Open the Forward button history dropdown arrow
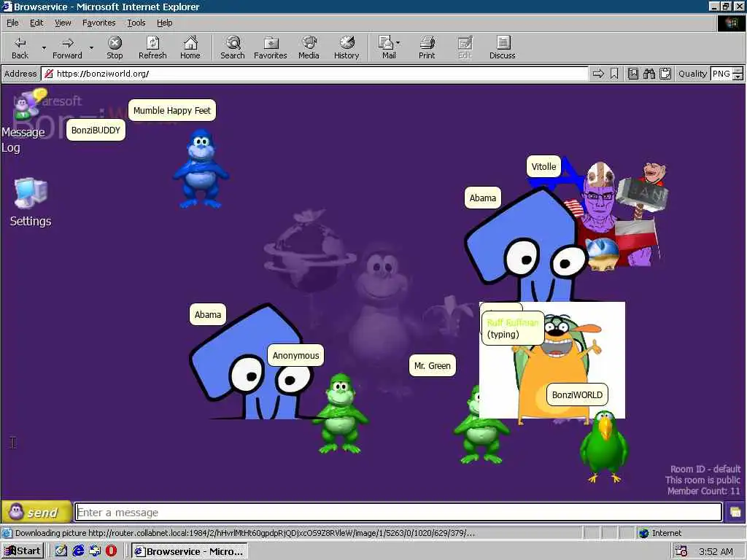Screen dimensions: 747x560 pos(91,47)
